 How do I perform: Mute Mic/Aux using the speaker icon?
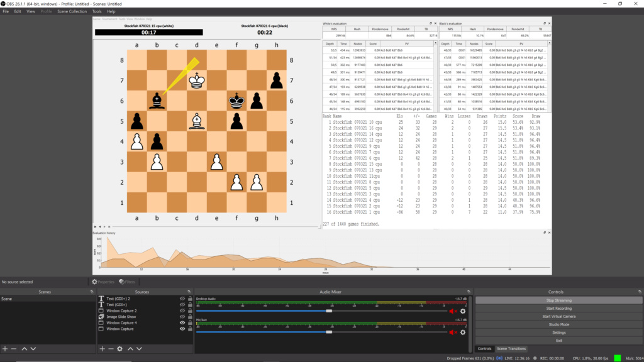[453, 332]
